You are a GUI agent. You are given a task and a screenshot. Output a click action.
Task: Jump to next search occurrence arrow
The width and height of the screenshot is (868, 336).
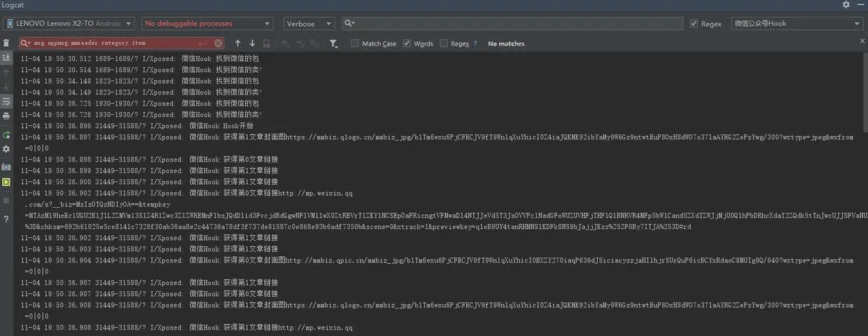pyautogui.click(x=252, y=43)
